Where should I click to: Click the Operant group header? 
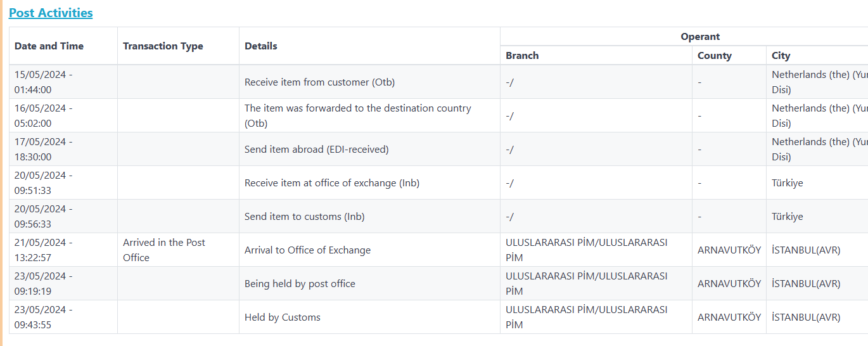point(700,37)
